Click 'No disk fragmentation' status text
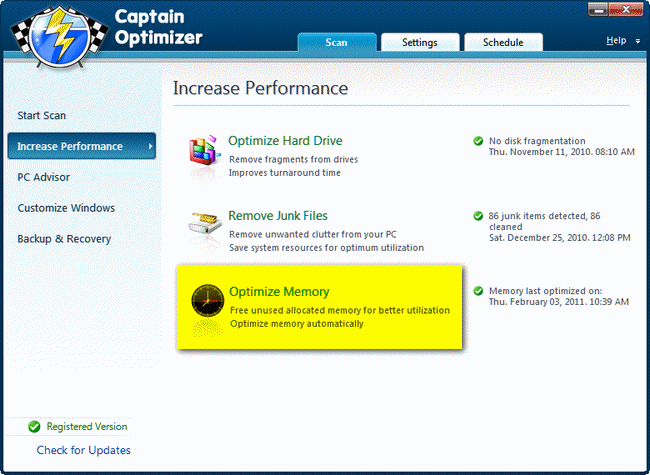Image resolution: width=650 pixels, height=475 pixels. point(537,141)
